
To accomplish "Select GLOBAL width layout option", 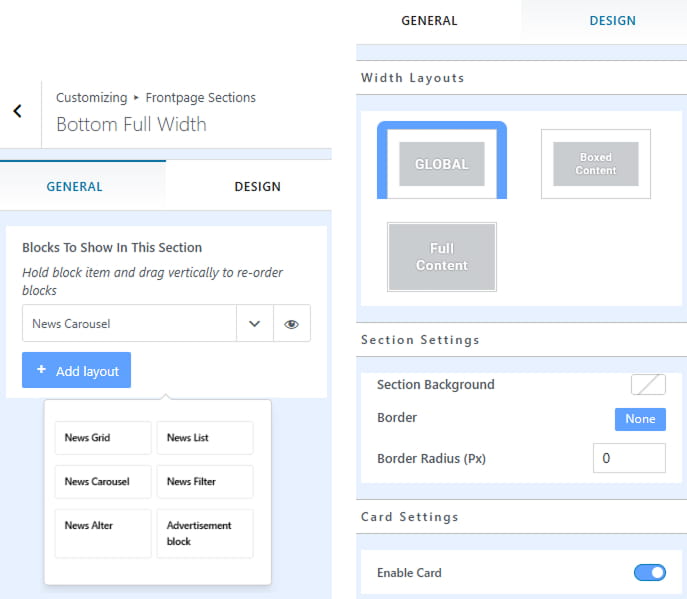I will (442, 161).
